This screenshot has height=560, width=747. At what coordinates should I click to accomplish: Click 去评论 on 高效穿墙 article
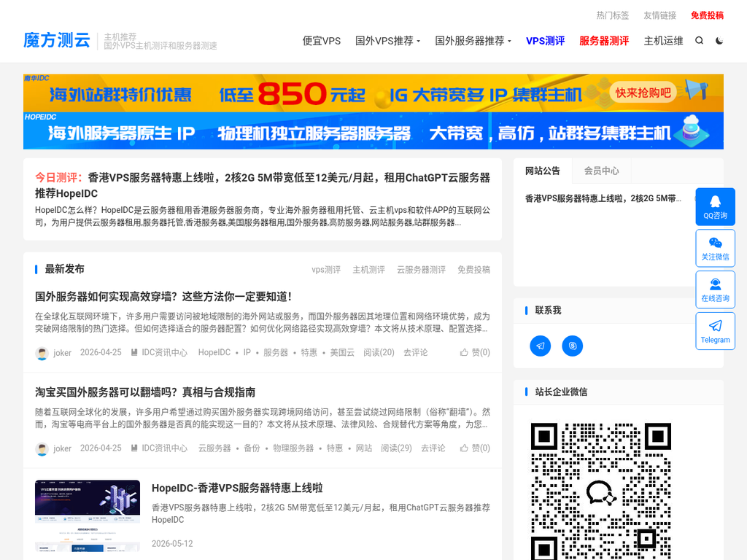click(415, 352)
